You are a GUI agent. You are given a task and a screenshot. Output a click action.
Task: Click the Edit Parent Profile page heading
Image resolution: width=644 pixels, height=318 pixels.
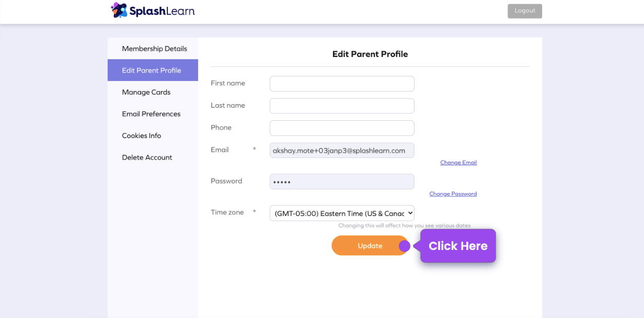click(x=370, y=54)
